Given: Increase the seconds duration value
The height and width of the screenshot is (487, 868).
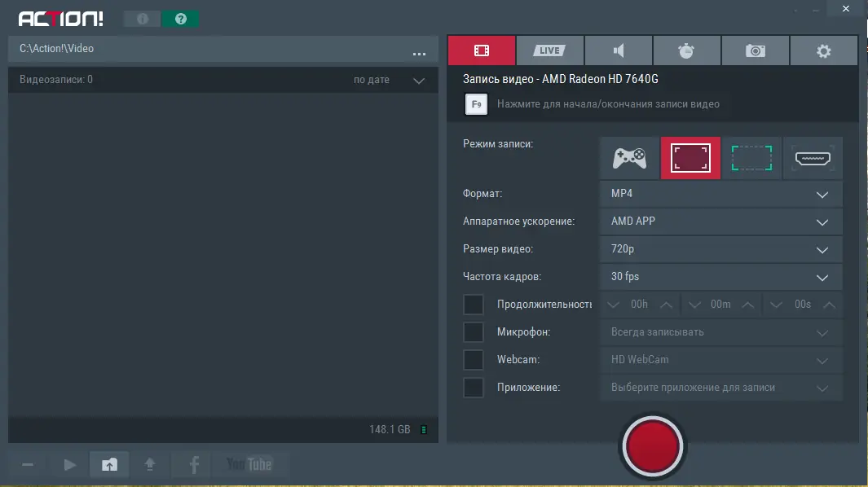Looking at the screenshot, I should tap(829, 305).
